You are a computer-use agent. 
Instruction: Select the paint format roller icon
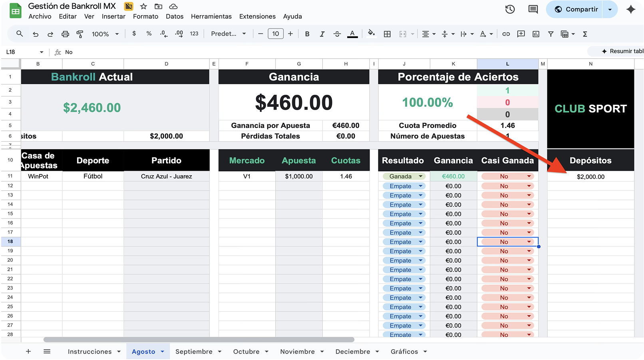coord(80,34)
